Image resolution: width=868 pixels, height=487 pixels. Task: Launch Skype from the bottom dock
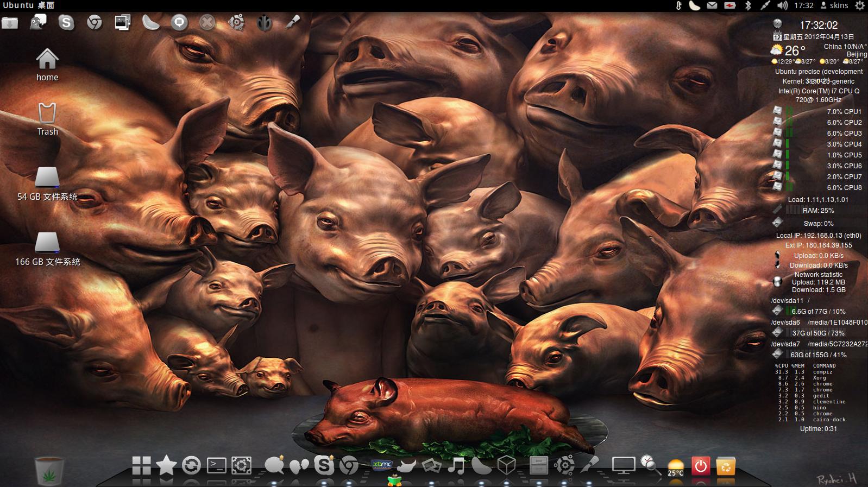(324, 465)
